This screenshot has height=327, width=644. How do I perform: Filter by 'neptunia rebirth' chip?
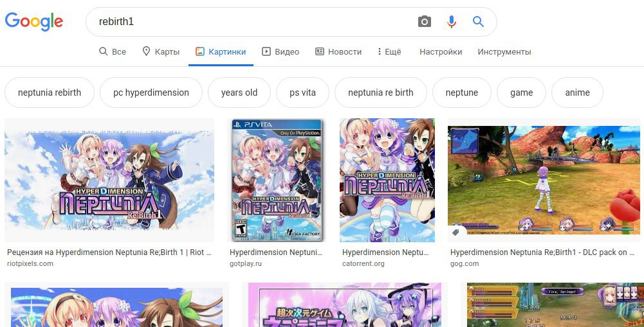(50, 93)
